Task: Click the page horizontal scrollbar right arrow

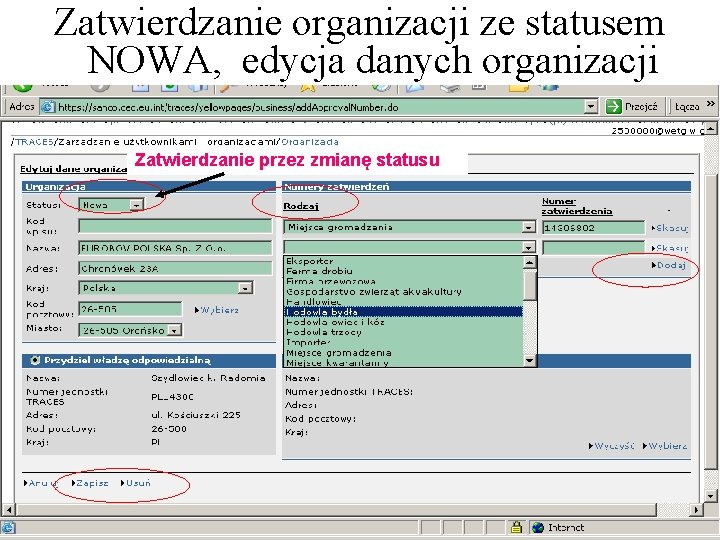Action: pos(696,509)
